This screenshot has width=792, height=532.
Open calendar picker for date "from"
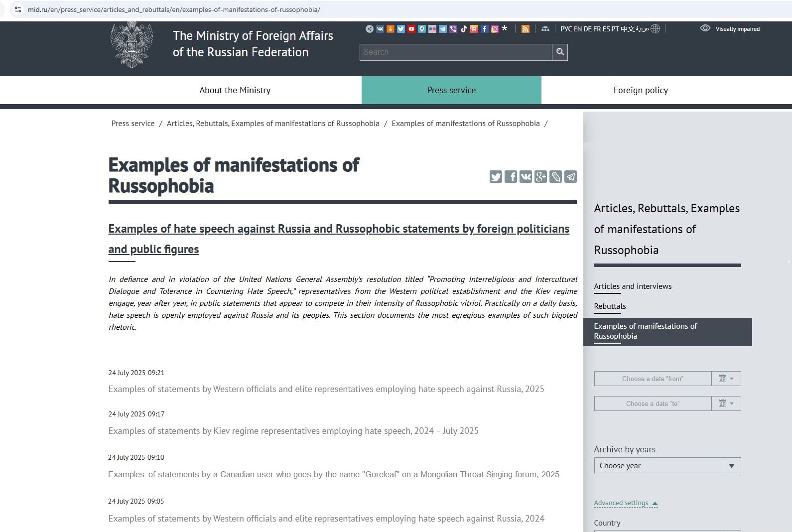coord(726,379)
